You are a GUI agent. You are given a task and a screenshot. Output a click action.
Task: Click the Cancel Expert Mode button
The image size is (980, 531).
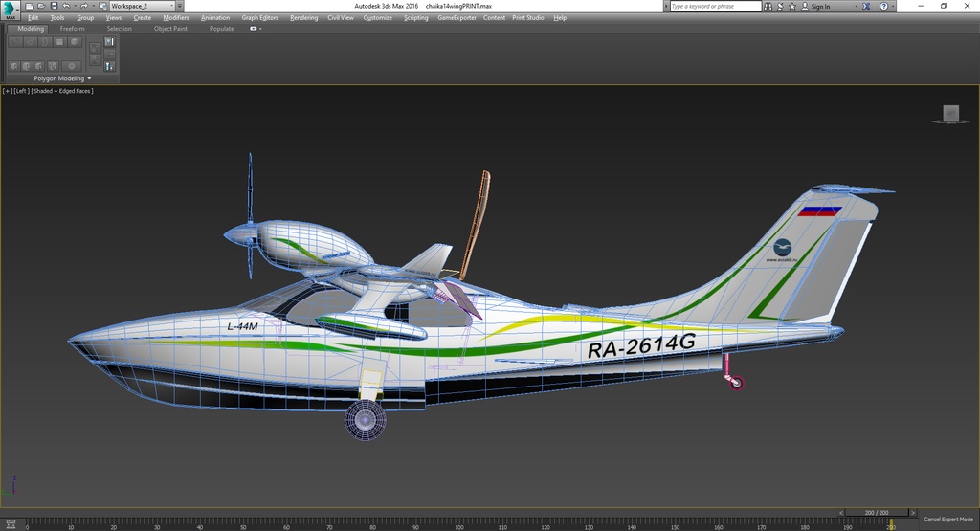coord(948,520)
